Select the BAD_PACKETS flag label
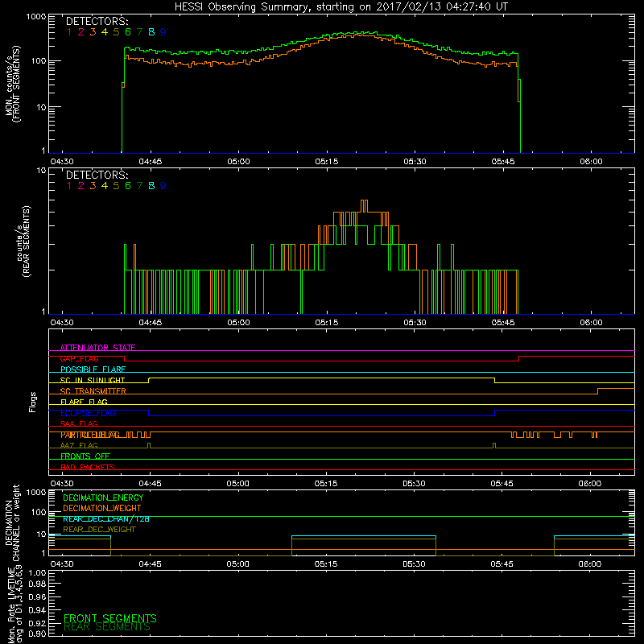This screenshot has width=644, height=644. [x=88, y=467]
